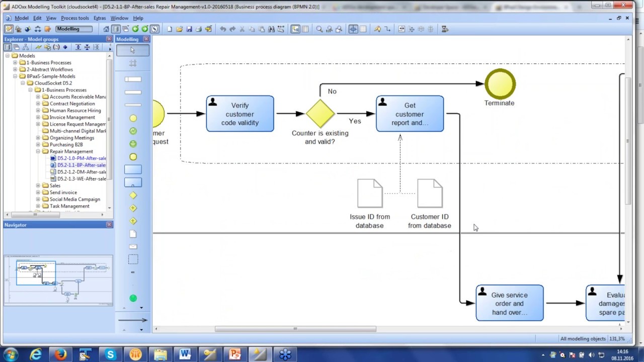Collapse CloudSocket D5.2 node
Image resolution: width=644 pixels, height=362 pixels.
point(23,83)
